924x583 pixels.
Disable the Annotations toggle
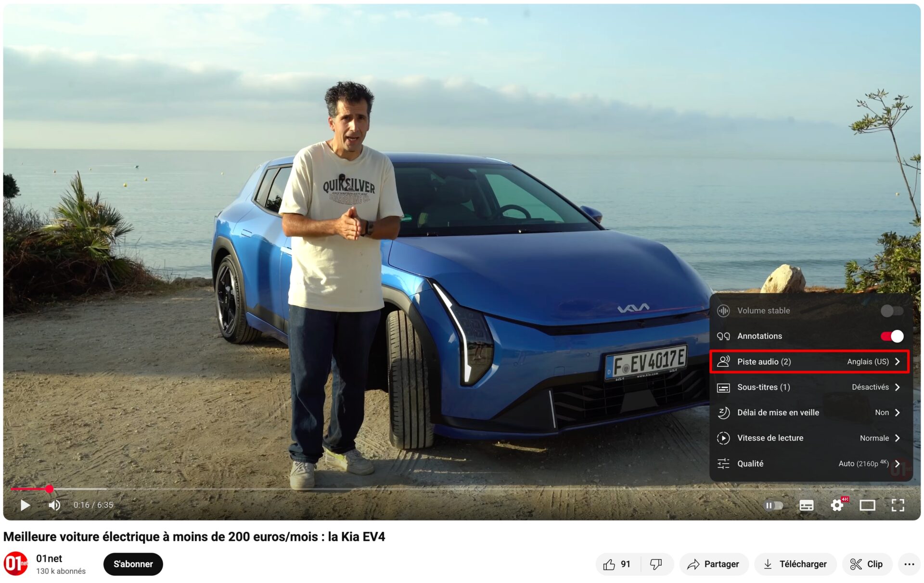[891, 336]
